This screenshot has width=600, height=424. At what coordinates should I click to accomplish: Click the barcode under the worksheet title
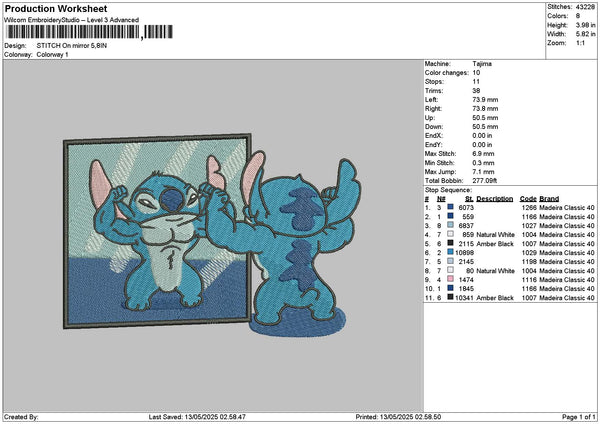tap(89, 32)
